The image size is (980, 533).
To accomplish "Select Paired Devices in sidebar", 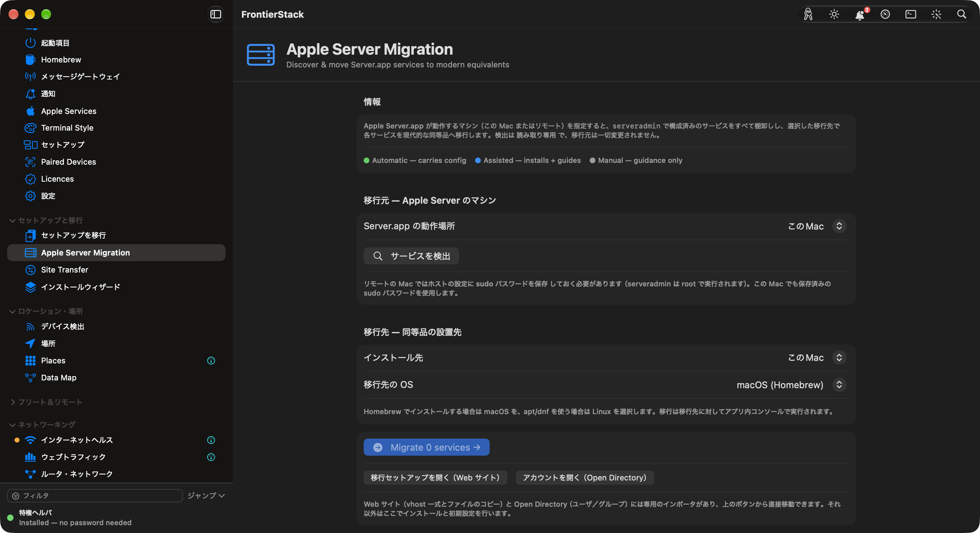I will [116, 162].
